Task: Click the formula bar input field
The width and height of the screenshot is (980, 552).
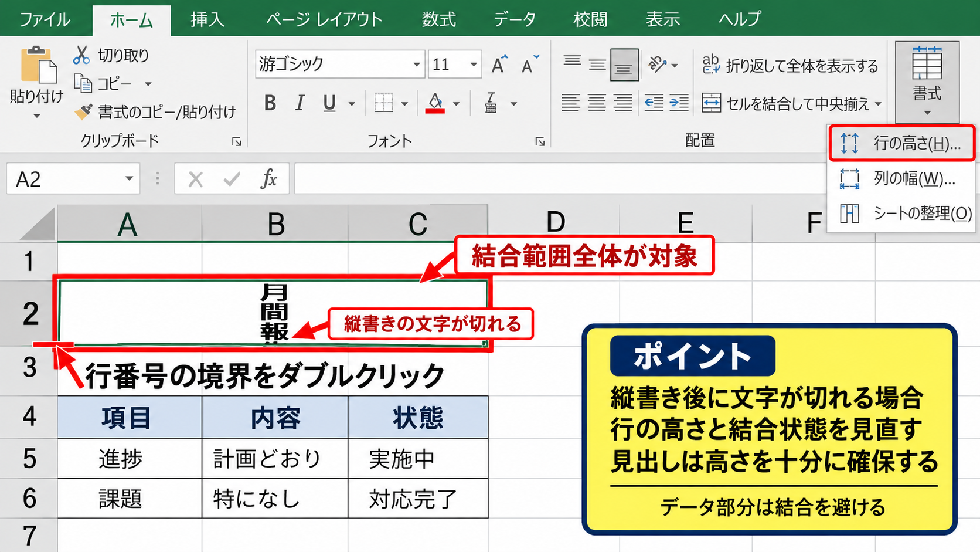Action: pos(560,179)
